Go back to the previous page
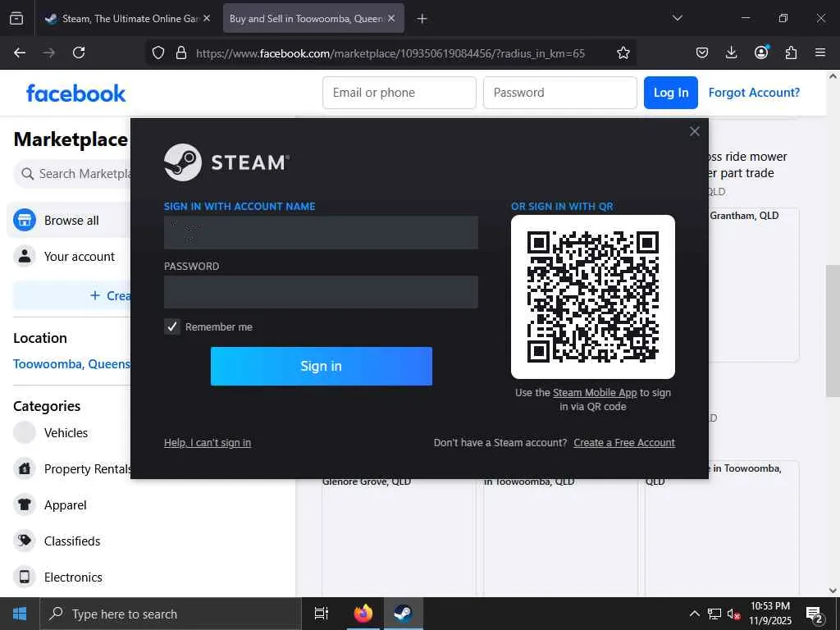Image resolution: width=840 pixels, height=630 pixels. (x=20, y=52)
